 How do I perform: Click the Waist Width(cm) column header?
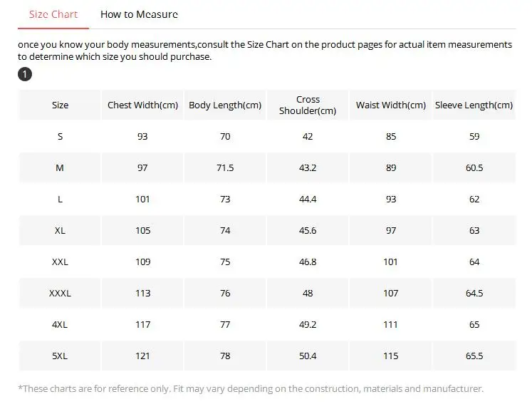point(390,105)
